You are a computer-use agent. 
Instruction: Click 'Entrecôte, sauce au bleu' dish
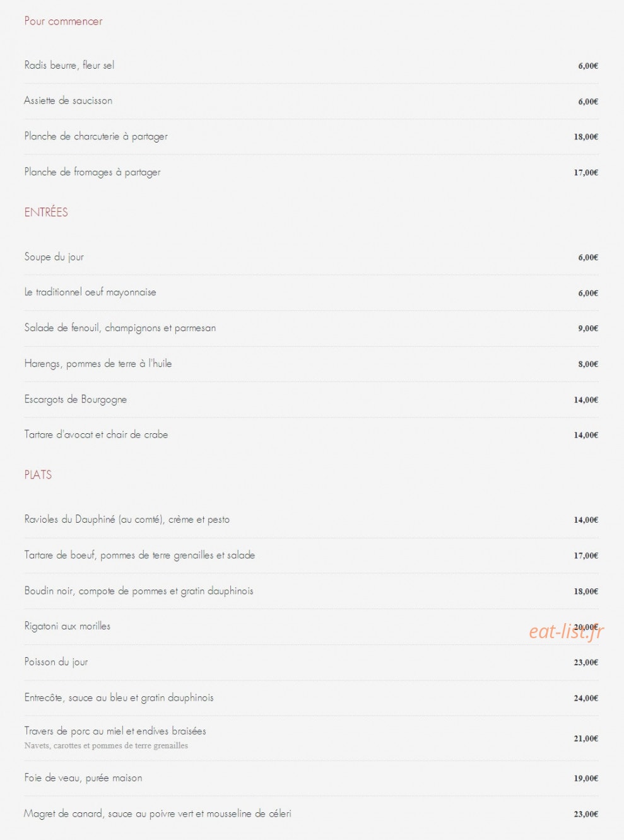click(x=119, y=697)
